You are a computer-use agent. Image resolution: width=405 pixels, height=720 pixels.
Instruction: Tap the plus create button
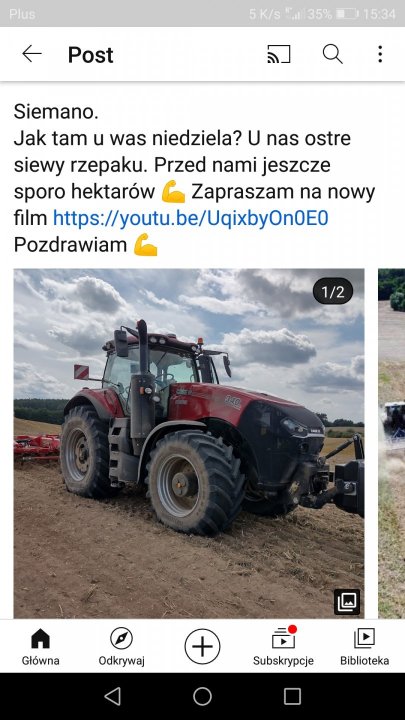202,647
